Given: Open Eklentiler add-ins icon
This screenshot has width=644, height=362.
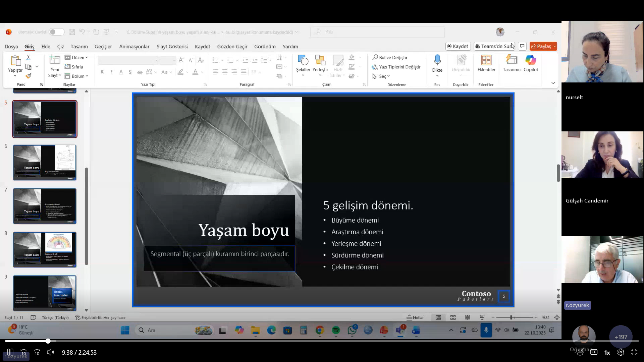Looking at the screenshot, I should pyautogui.click(x=486, y=60).
